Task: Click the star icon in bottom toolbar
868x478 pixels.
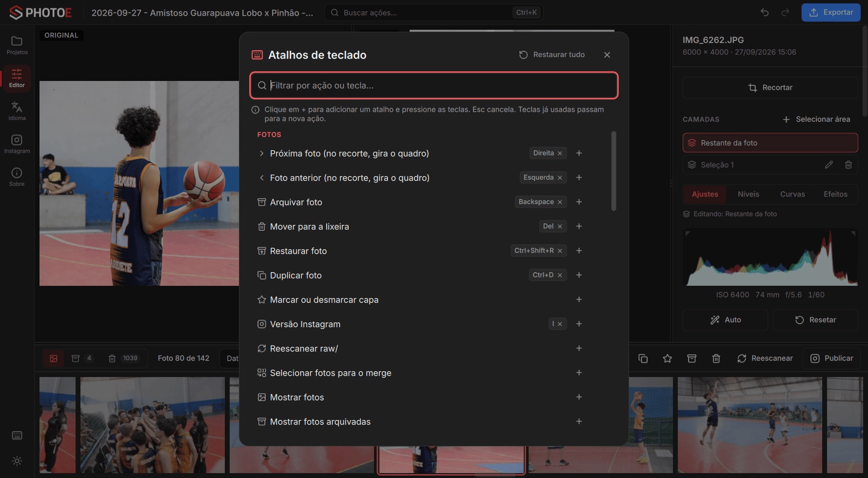Action: coord(668,358)
